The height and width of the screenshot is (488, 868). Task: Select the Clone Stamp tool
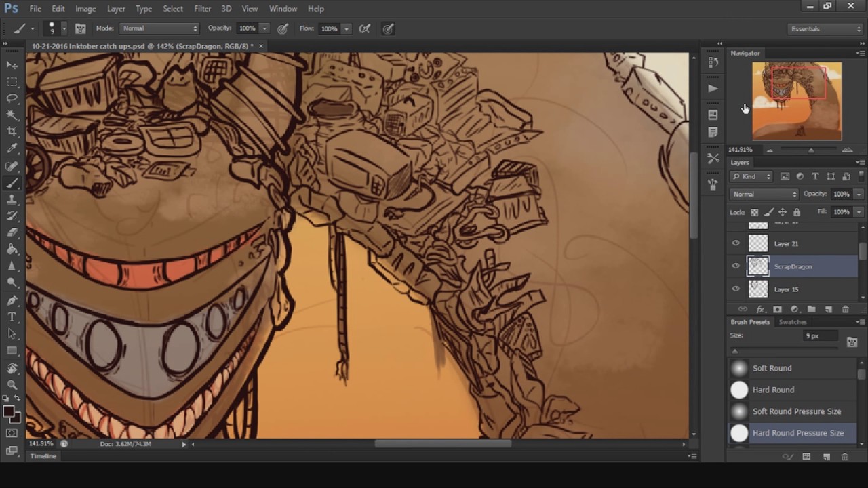[12, 199]
